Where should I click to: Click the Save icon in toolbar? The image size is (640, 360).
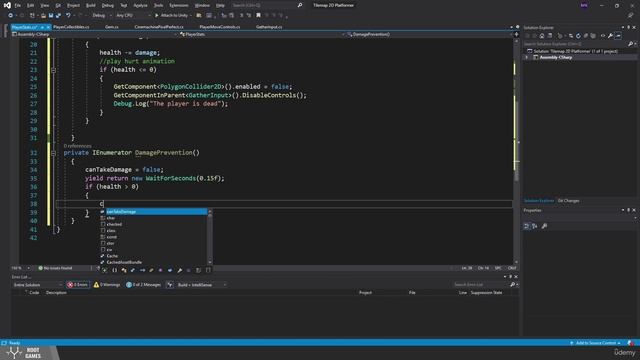click(51, 16)
